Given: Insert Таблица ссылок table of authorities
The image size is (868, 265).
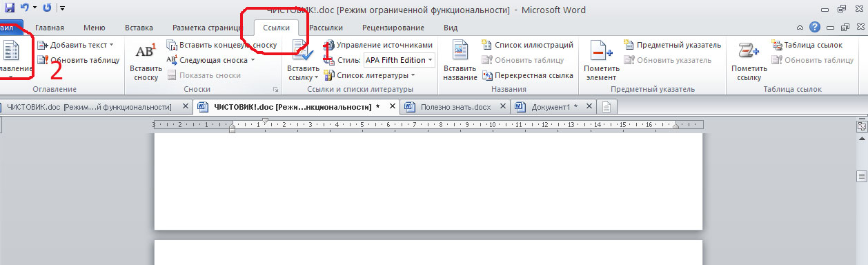Looking at the screenshot, I should click(807, 45).
